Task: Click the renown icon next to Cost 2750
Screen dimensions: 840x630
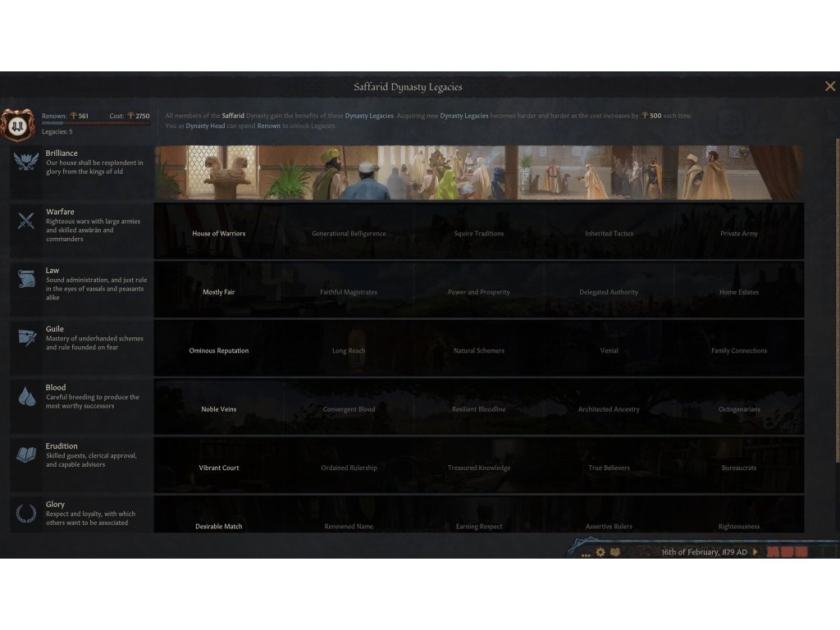Action: (x=130, y=116)
